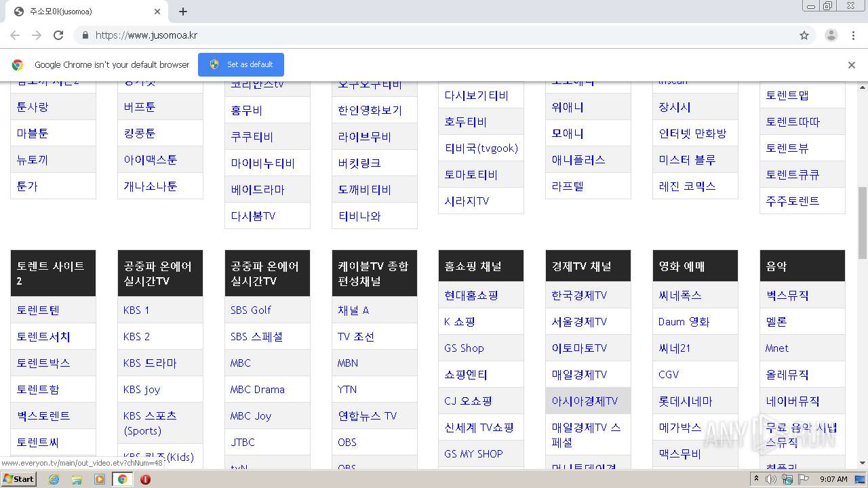Open the 다시봄TV link

[253, 216]
